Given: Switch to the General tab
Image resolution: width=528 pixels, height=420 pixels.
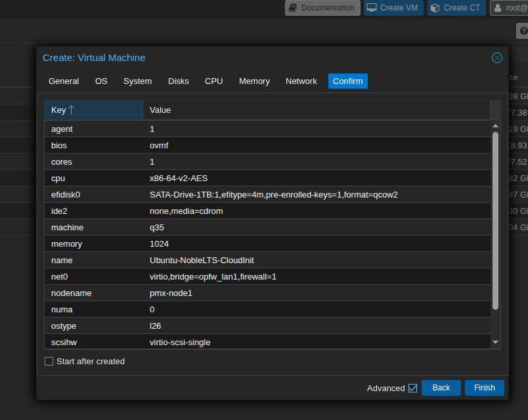Looking at the screenshot, I should 64,81.
